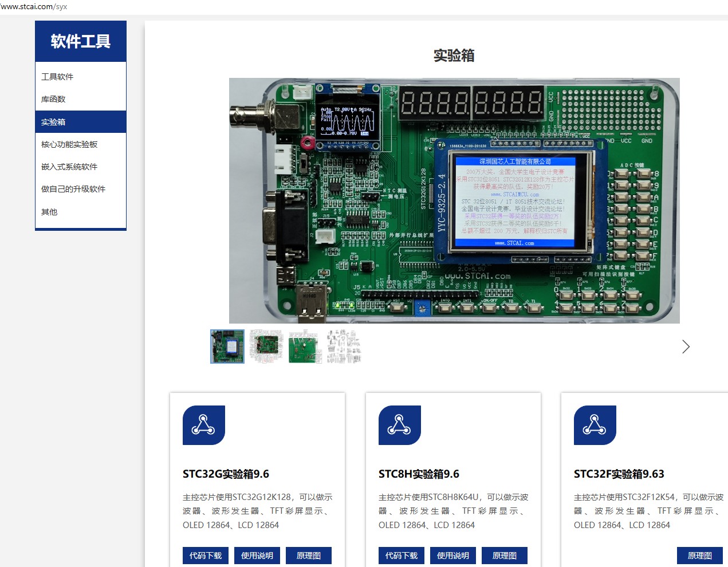Viewport: 728px width, 567px height.
Task: Go to 嵌入式系统软件 section
Action: click(x=80, y=167)
